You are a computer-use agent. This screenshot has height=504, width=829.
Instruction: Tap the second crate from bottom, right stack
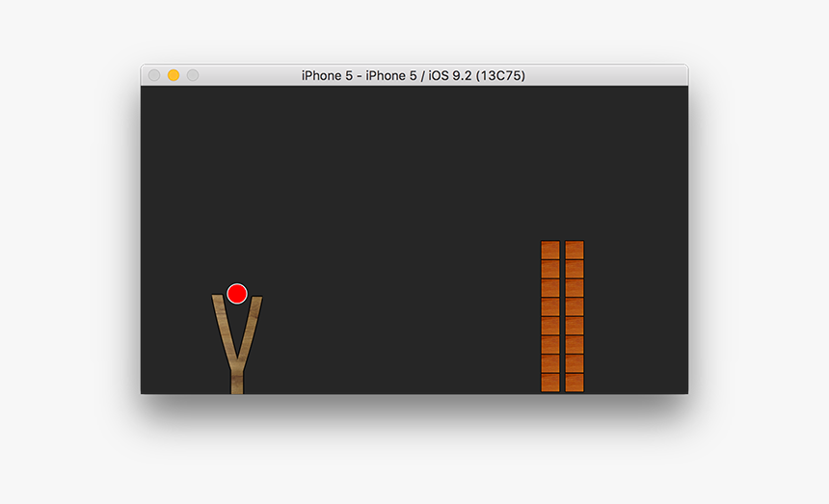575,363
